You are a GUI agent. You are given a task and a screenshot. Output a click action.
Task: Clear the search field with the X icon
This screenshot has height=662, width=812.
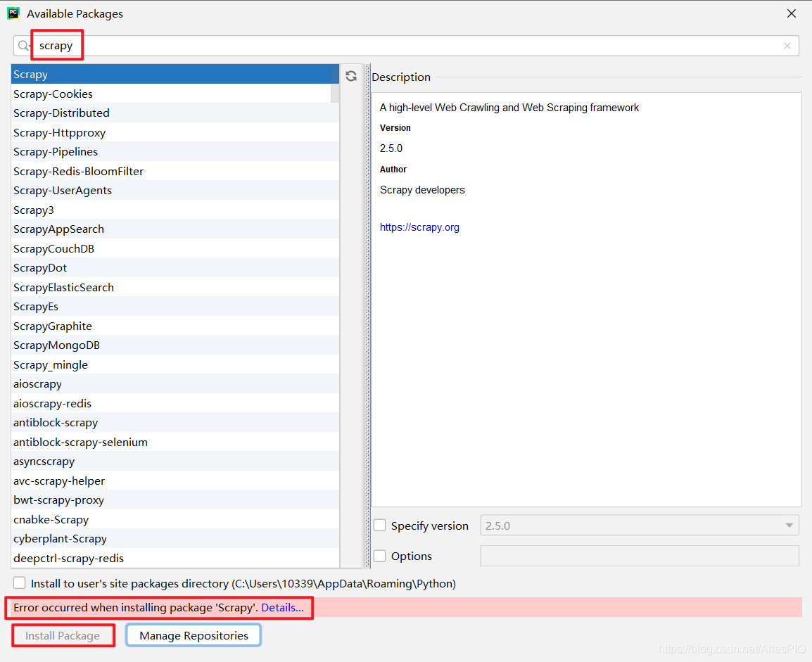pos(787,46)
